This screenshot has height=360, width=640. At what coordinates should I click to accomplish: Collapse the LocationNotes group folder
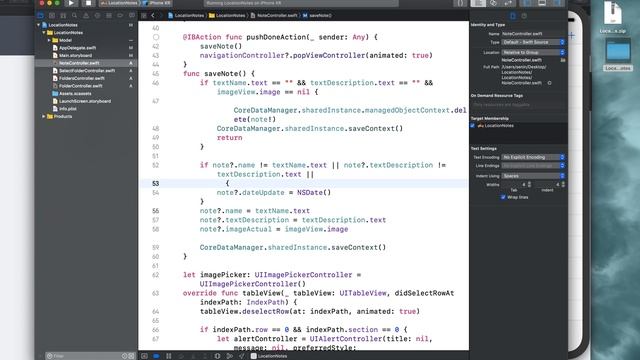point(44,33)
